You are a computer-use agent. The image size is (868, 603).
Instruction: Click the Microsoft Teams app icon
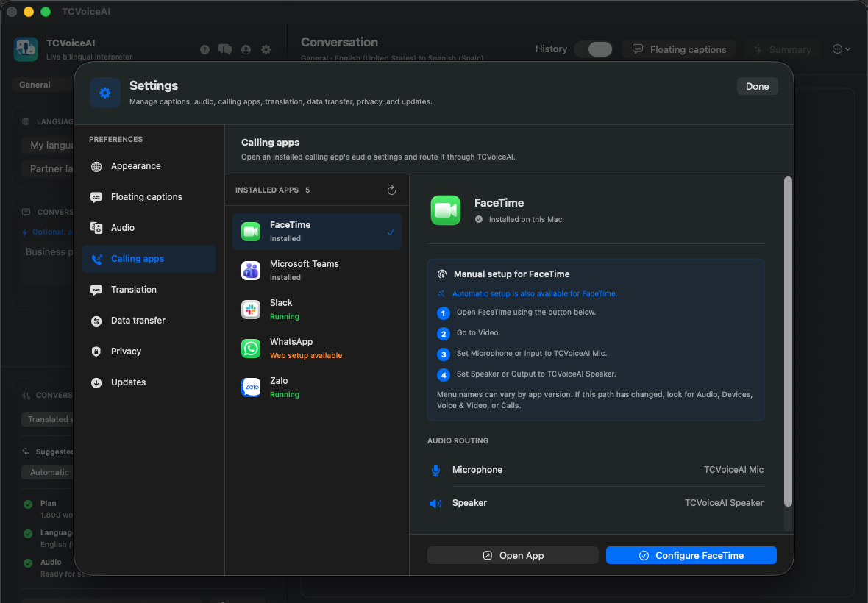[251, 271]
